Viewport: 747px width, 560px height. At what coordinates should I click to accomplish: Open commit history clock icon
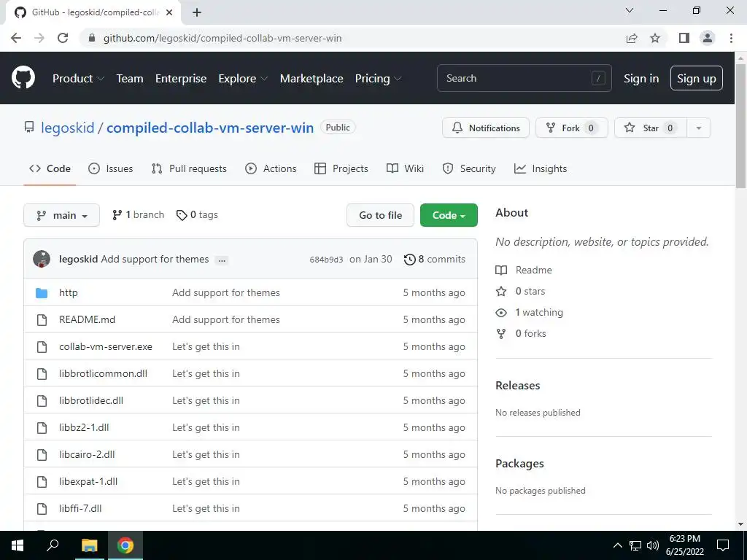(410, 260)
